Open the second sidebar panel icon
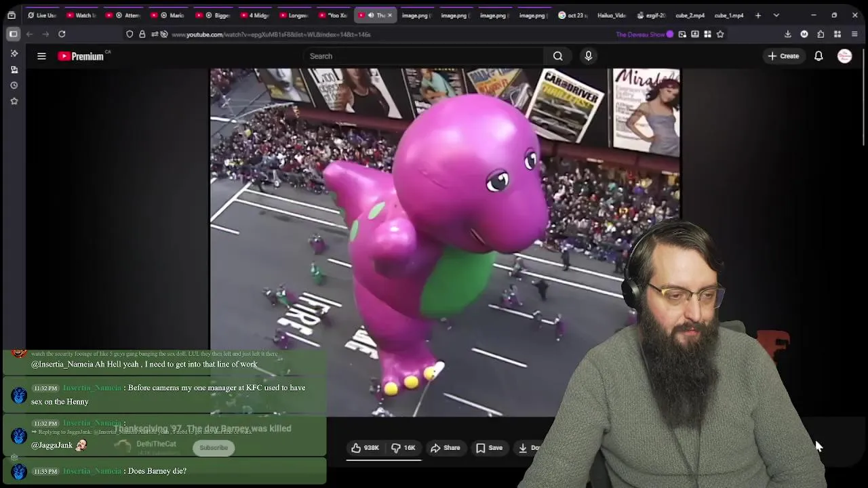 (14, 69)
